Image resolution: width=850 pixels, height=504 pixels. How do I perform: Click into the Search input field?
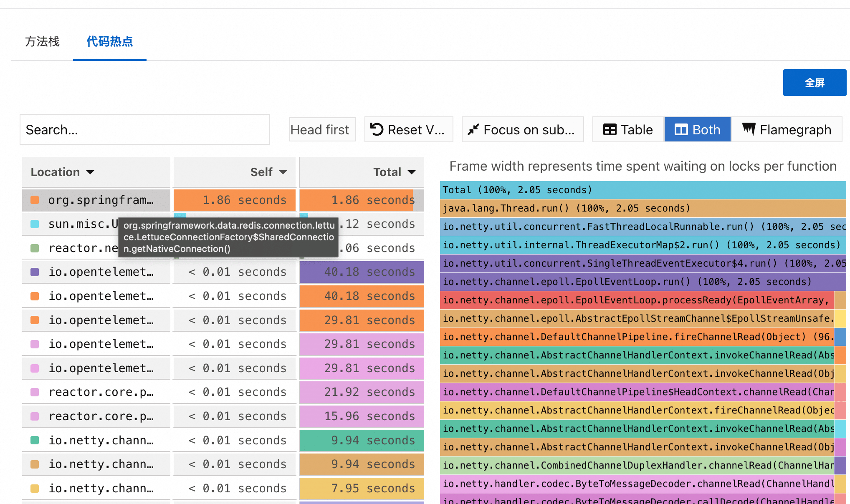tap(144, 130)
